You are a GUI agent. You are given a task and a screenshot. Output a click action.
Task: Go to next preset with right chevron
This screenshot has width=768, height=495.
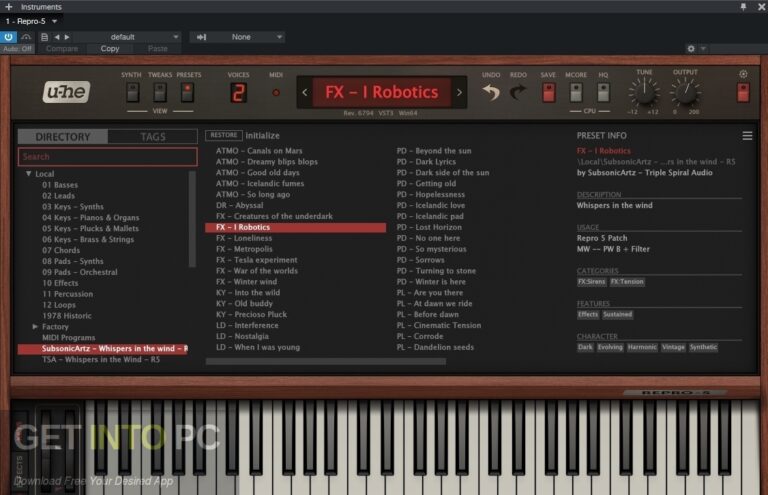point(459,92)
